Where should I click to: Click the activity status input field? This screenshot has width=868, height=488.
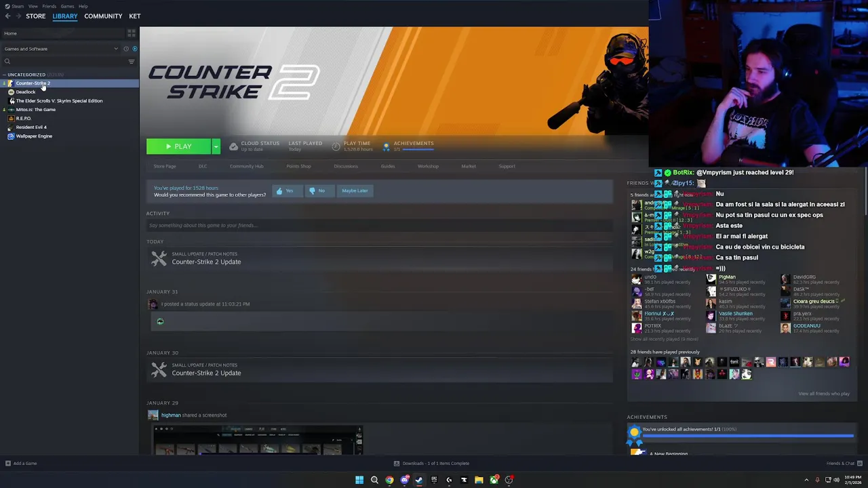coord(379,226)
